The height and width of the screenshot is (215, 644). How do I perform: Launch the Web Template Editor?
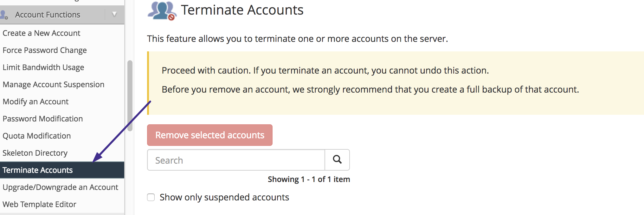click(x=40, y=205)
